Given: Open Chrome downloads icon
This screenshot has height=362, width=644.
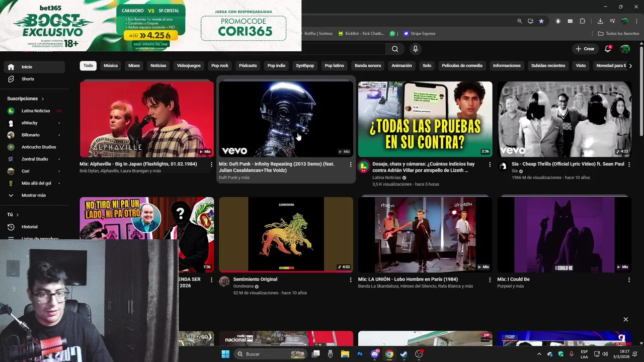Looking at the screenshot, I should click(x=600, y=21).
